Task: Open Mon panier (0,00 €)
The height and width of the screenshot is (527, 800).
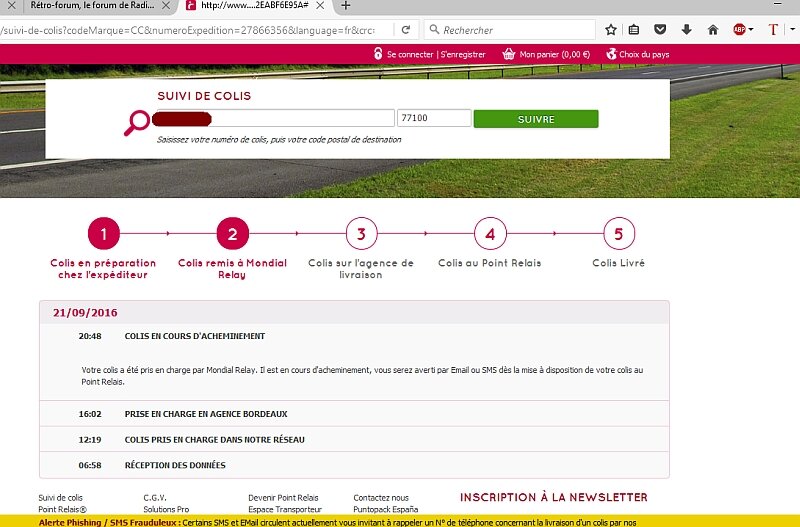Action: click(x=554, y=55)
